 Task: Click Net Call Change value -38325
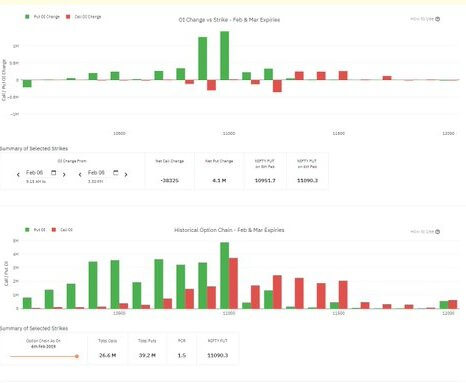170,180
